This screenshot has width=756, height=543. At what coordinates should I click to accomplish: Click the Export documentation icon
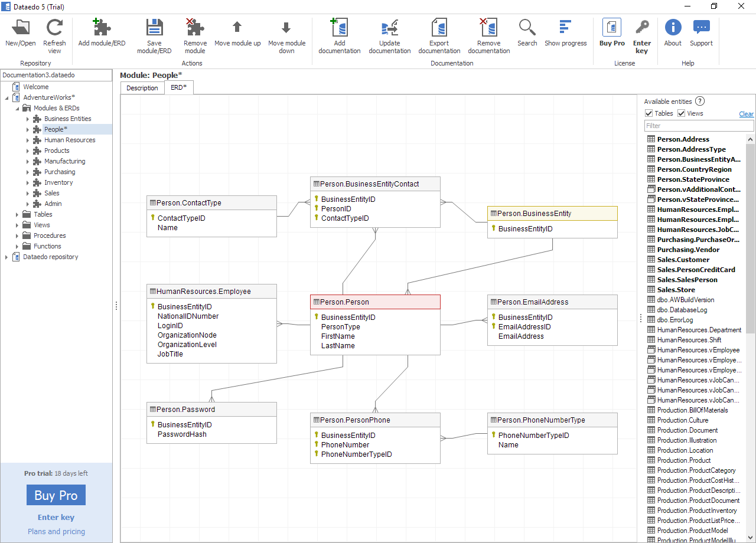point(439,27)
